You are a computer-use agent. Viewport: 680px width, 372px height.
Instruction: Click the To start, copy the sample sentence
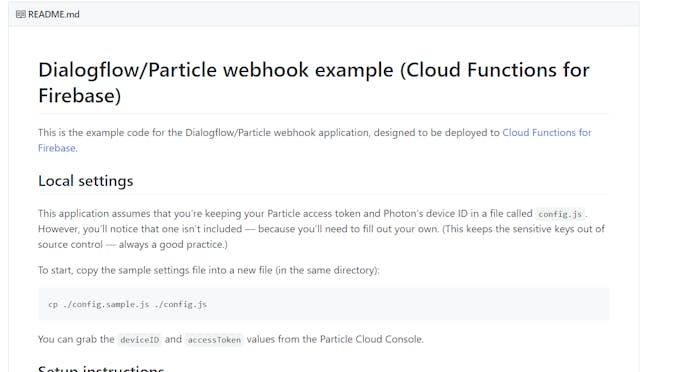[x=209, y=270]
